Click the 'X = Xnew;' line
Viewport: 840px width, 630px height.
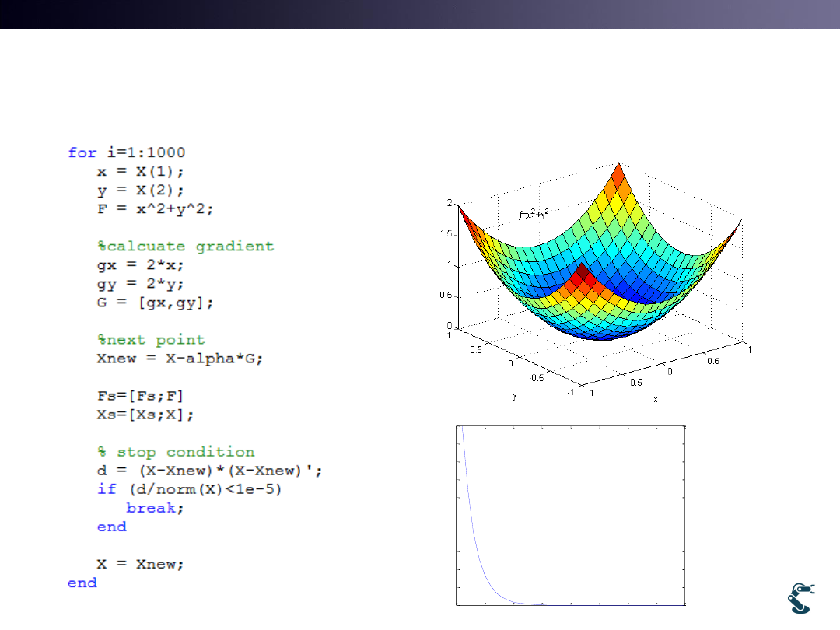point(141,564)
